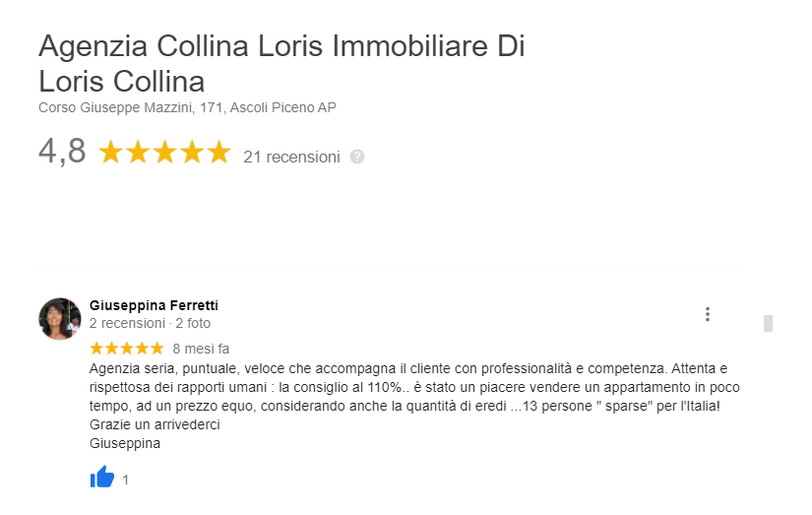
Task: Open the Giuseppina Ferretti reviewer name link
Action: point(154,305)
